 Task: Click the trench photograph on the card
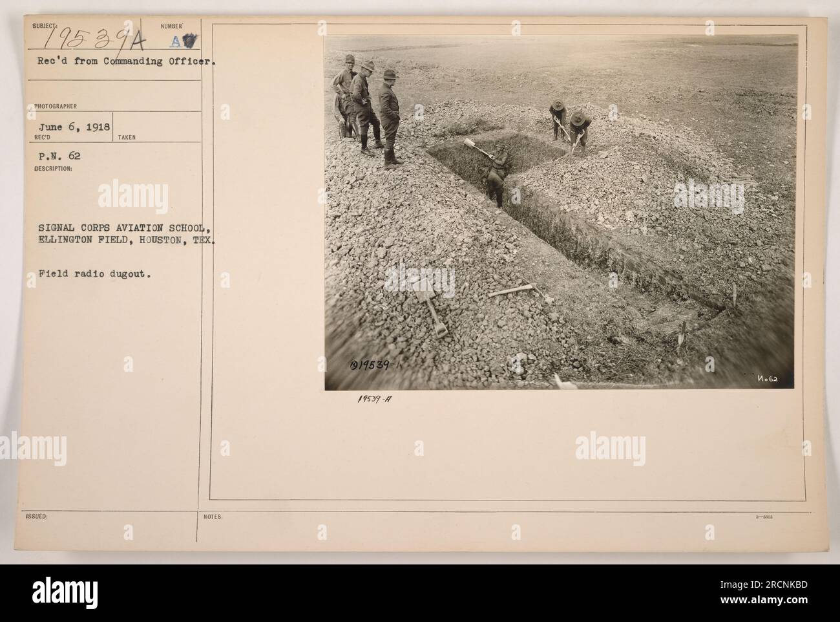(560, 212)
